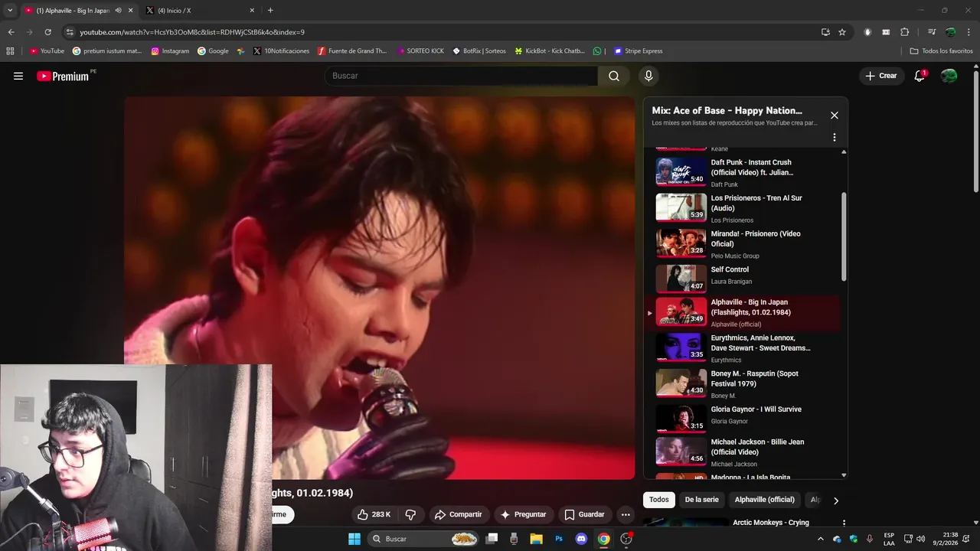Open Photoshop from the taskbar
Viewport: 980px width, 551px height.
pyautogui.click(x=559, y=539)
